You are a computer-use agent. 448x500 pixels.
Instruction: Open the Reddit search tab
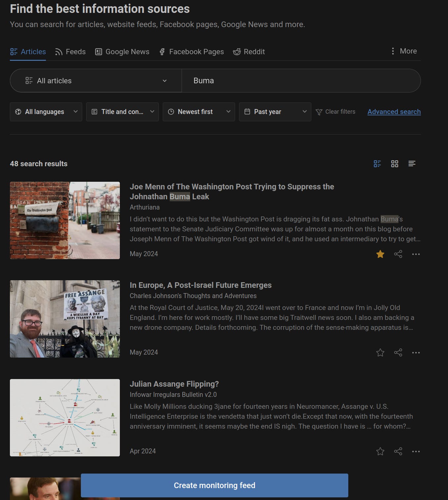pyautogui.click(x=249, y=52)
